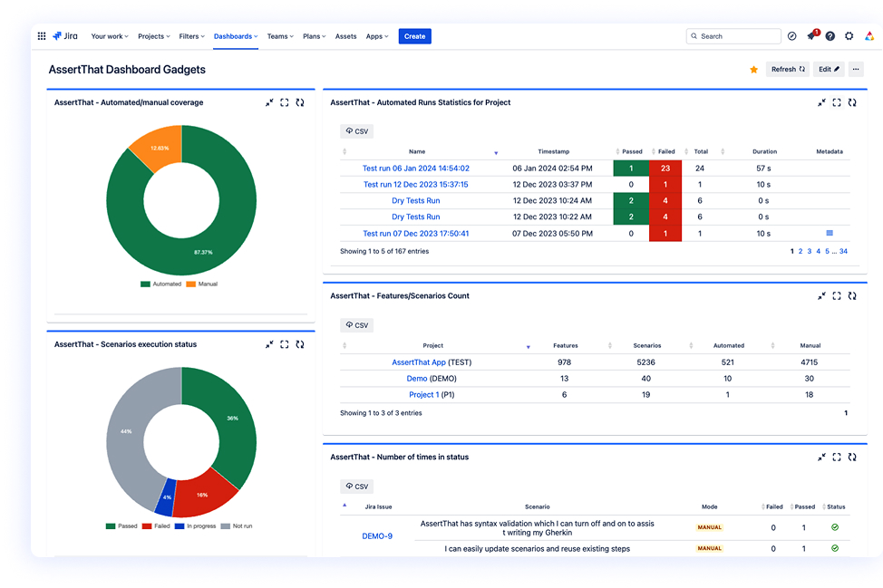Expand the Projects dropdown
883x588 pixels.
(x=153, y=36)
